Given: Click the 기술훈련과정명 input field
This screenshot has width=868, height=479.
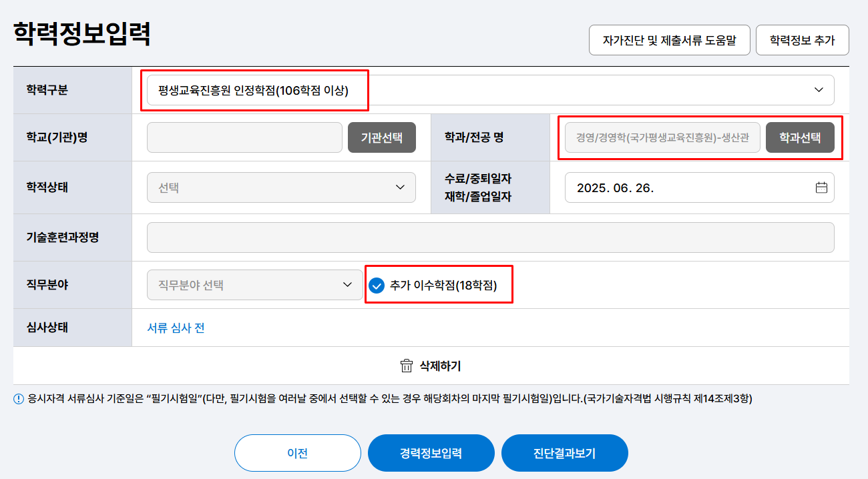Looking at the screenshot, I should 491,237.
